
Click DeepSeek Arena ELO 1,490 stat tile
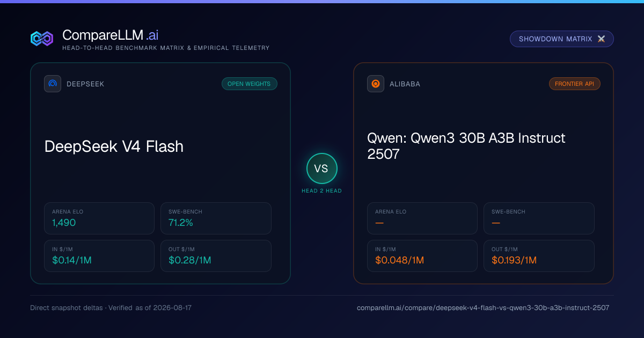[x=99, y=218]
